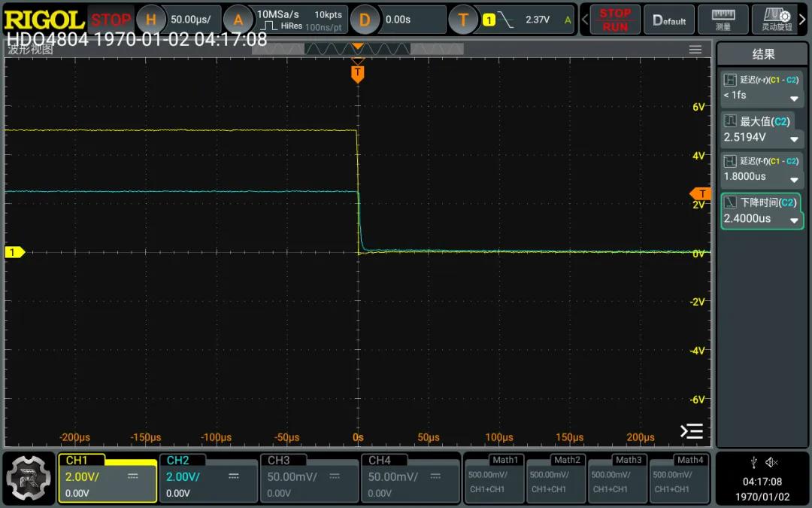Open the horizontal H timebase icon
812x508 pixels.
pos(150,20)
